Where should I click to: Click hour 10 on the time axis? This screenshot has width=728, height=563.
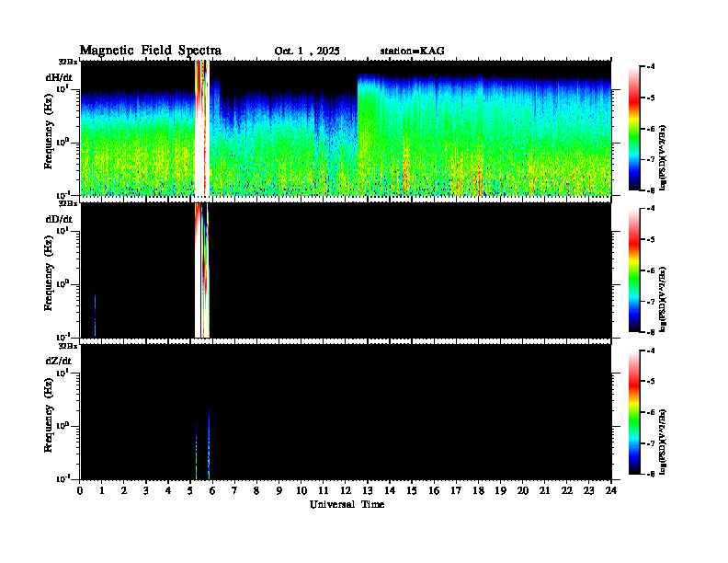pyautogui.click(x=301, y=491)
